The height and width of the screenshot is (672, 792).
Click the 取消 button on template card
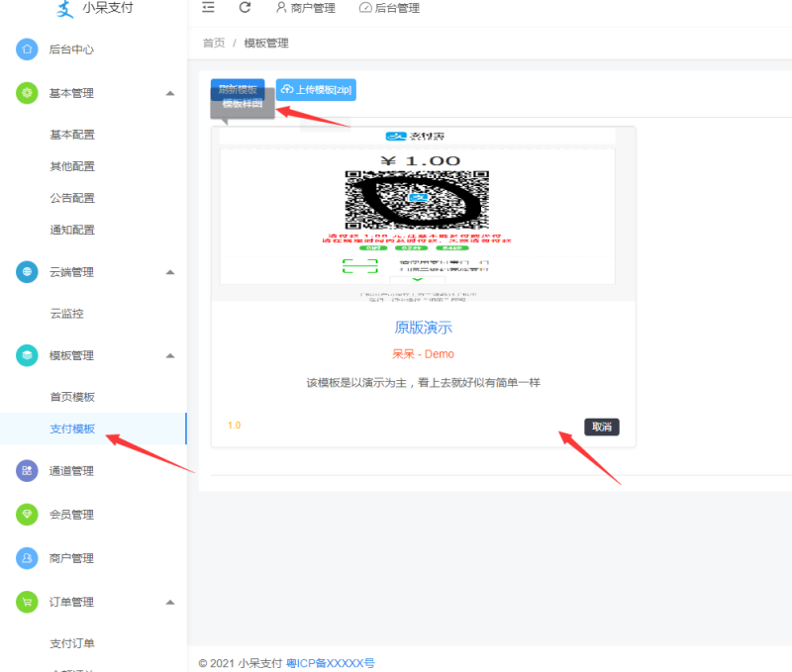pos(602,428)
